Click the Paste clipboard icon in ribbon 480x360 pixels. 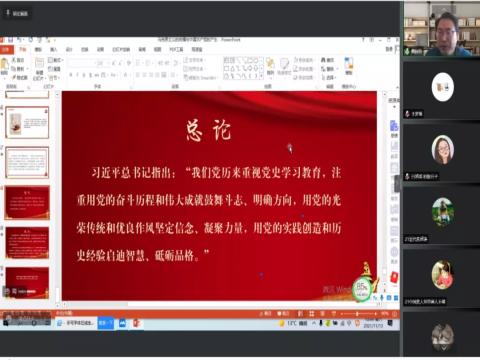(5, 65)
